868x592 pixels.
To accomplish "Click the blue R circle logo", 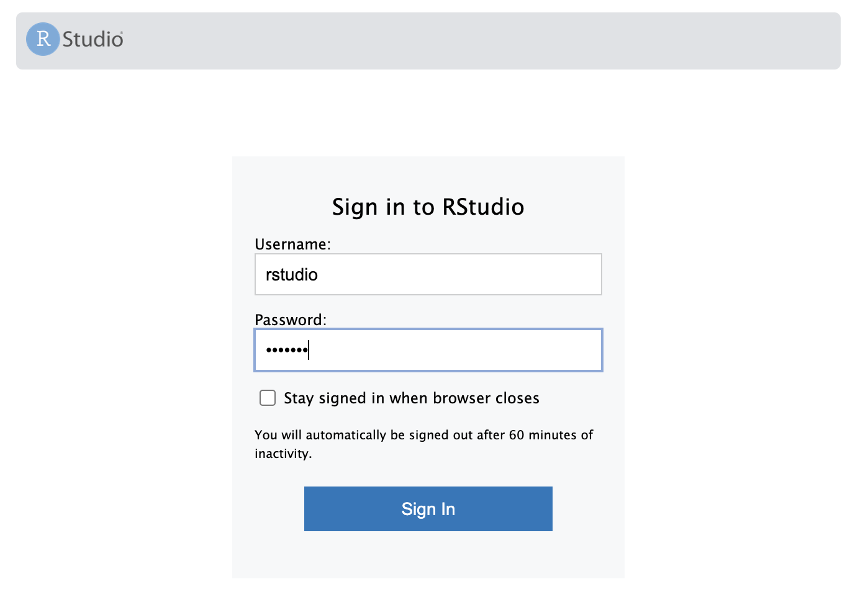I will (x=43, y=39).
